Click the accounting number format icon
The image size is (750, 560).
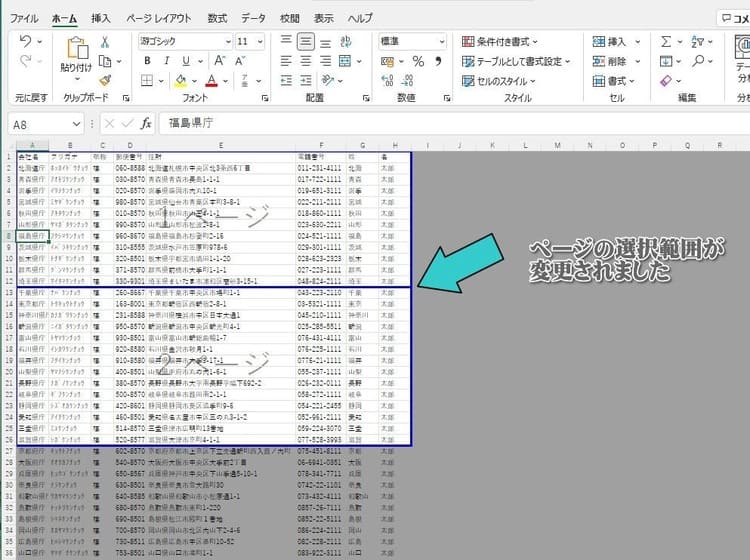click(x=387, y=61)
